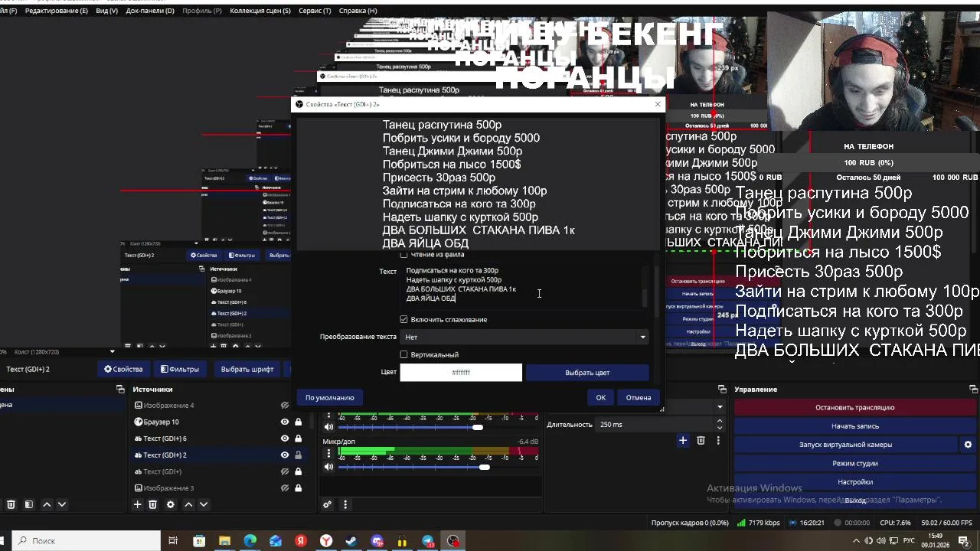Mute the Микр/доп audio channel

coord(329,467)
